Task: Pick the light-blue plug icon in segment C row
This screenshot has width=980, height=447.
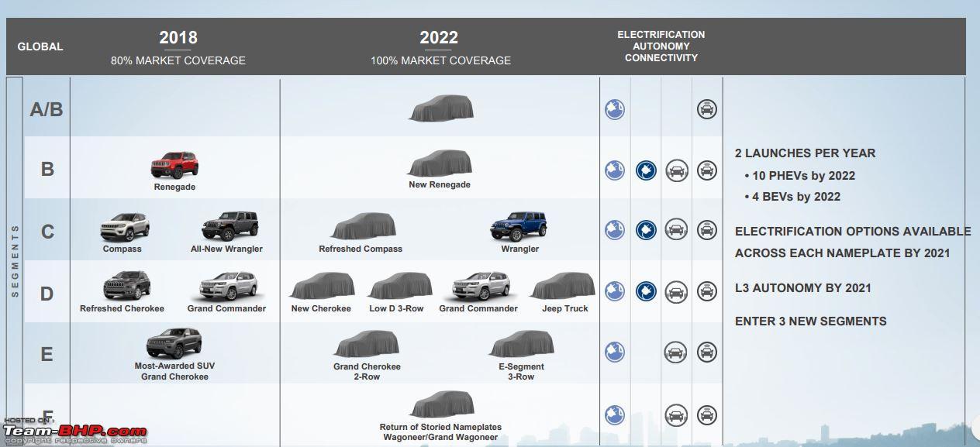Action: (615, 230)
